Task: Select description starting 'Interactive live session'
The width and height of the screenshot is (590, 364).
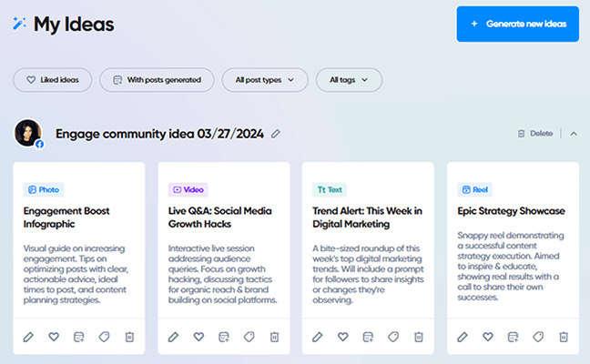Action: point(223,274)
